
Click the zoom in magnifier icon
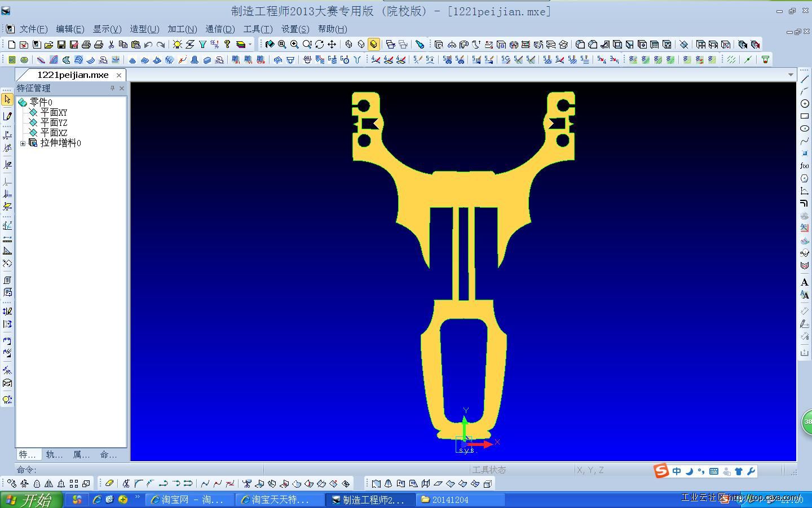(x=294, y=45)
